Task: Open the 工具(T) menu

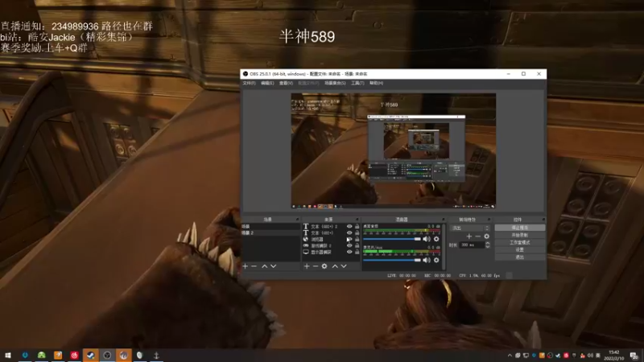Action: (357, 83)
